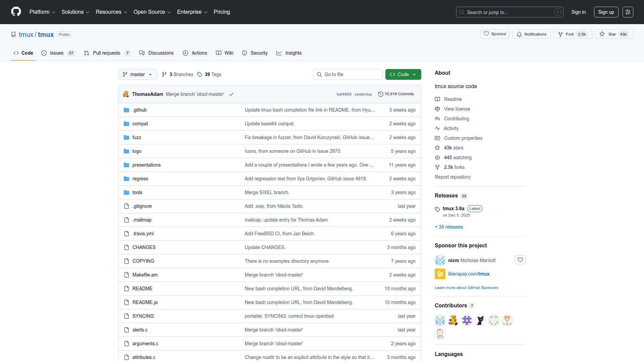Click the watching eye icon
The image size is (644, 362).
[x=437, y=158]
